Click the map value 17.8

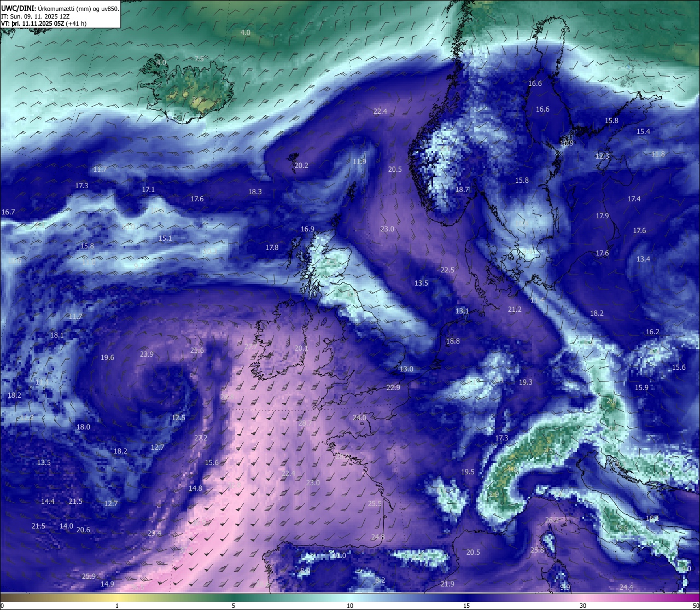pos(272,247)
